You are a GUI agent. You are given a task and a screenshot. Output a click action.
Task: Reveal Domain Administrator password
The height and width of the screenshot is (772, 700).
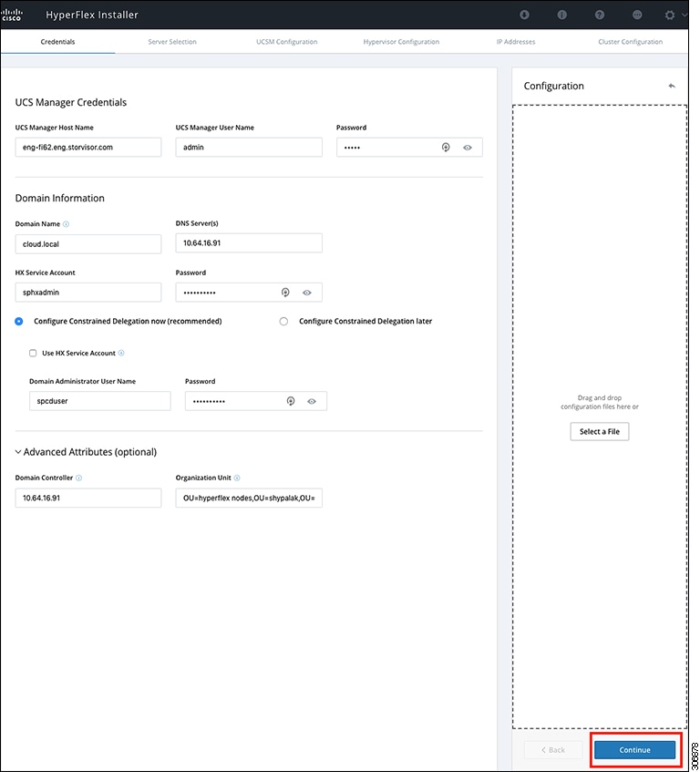[312, 401]
